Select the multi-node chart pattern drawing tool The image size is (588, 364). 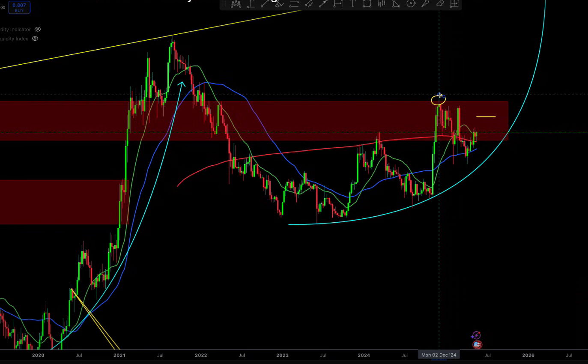point(236,4)
